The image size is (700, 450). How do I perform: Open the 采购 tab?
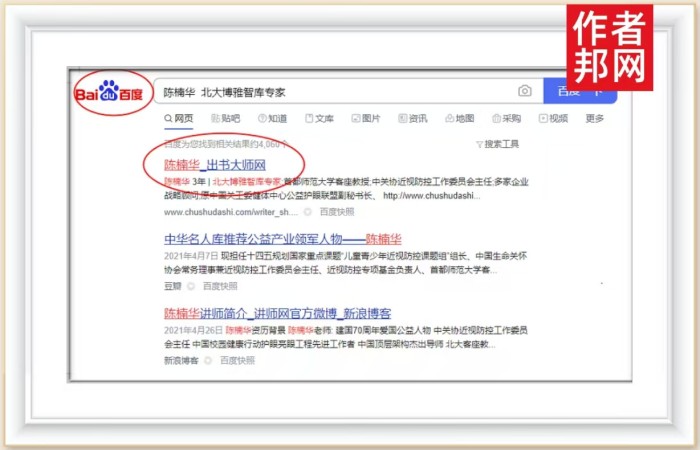click(x=506, y=118)
